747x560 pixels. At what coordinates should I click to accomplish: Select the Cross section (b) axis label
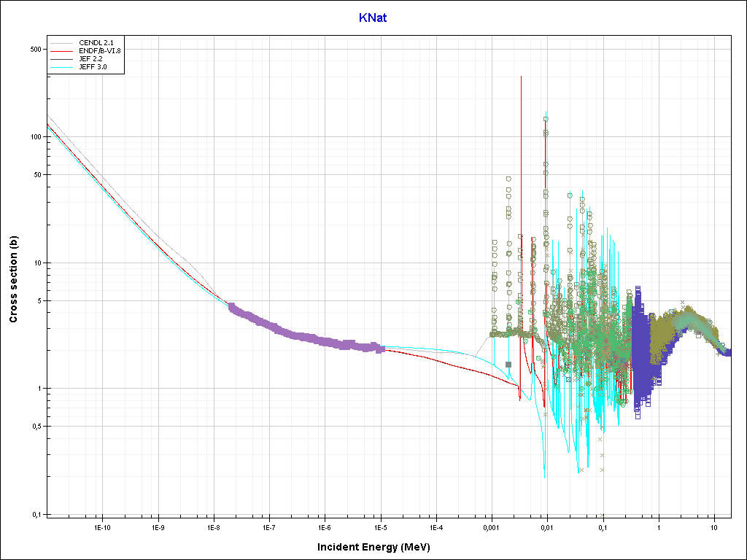point(13,275)
